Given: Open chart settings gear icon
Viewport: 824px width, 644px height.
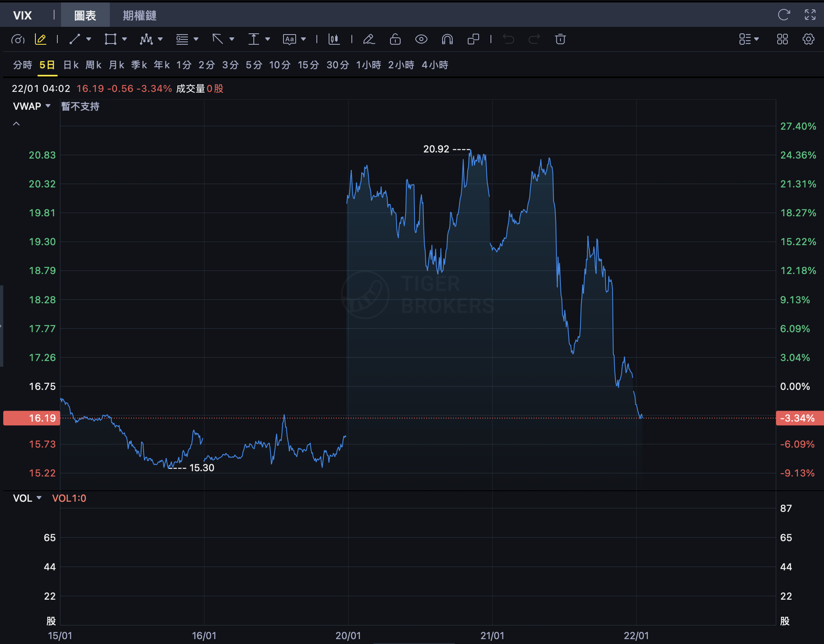Looking at the screenshot, I should click(808, 39).
